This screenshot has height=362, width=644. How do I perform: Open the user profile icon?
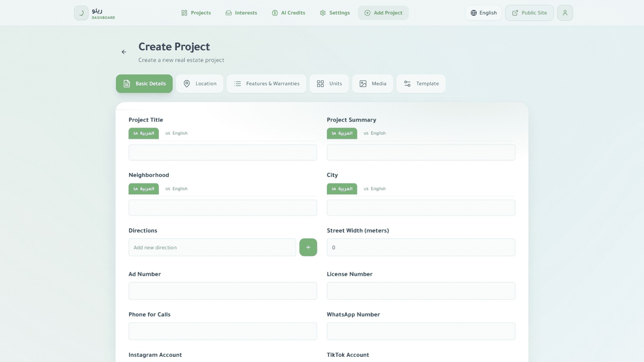pyautogui.click(x=565, y=13)
